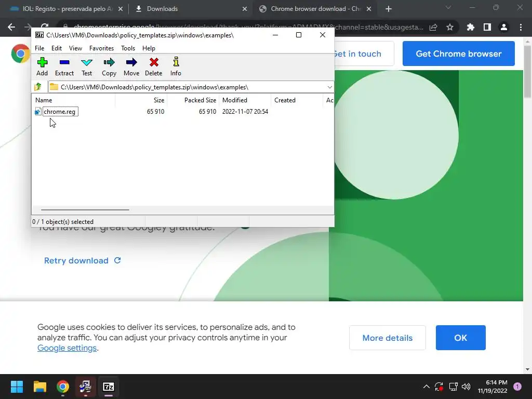Click the horizontal scrollbar in the file list
This screenshot has height=399, width=532.
point(85,210)
